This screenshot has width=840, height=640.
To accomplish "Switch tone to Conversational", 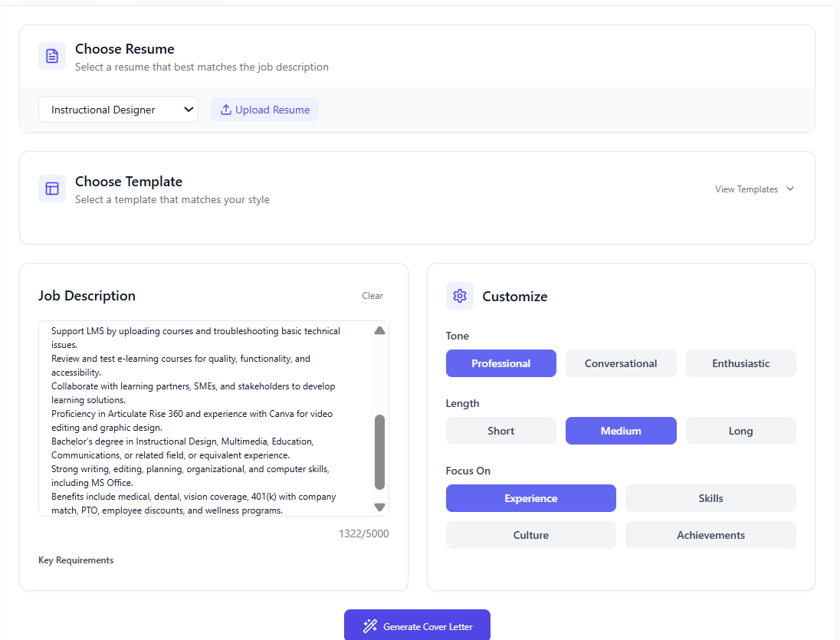I will 621,363.
